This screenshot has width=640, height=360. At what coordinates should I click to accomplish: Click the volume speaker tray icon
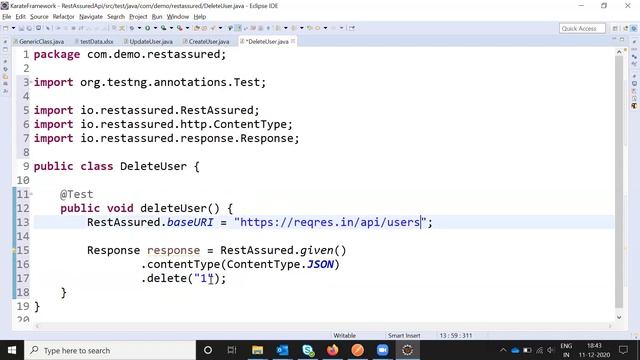tap(550, 350)
